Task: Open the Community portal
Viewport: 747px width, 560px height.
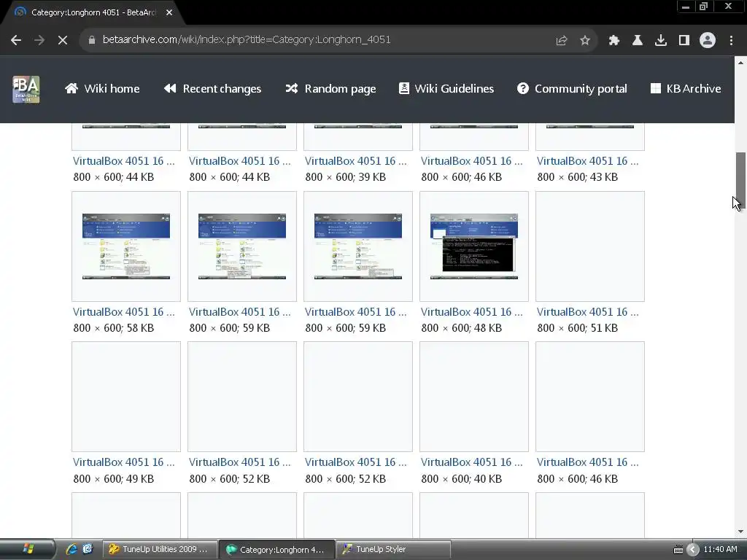Action: (x=572, y=88)
